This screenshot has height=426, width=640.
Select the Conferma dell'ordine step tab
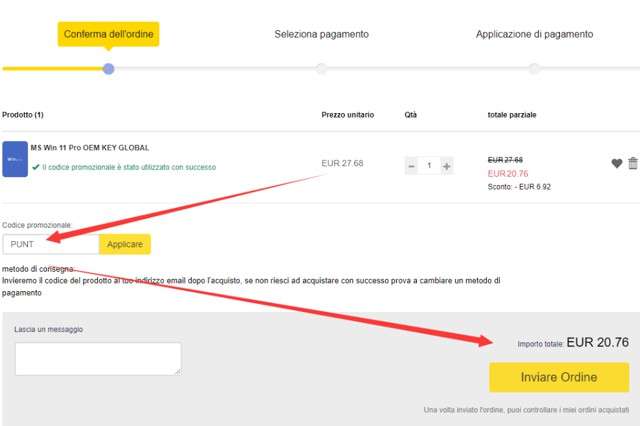(x=109, y=34)
